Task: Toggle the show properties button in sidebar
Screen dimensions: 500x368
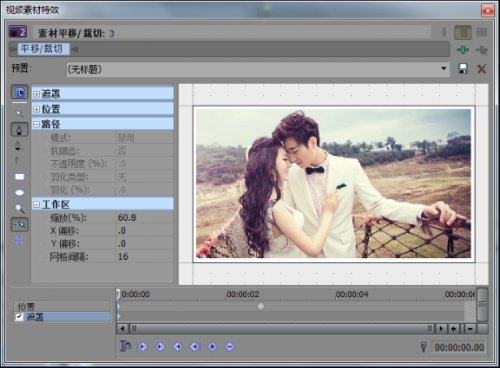Action: (x=19, y=92)
